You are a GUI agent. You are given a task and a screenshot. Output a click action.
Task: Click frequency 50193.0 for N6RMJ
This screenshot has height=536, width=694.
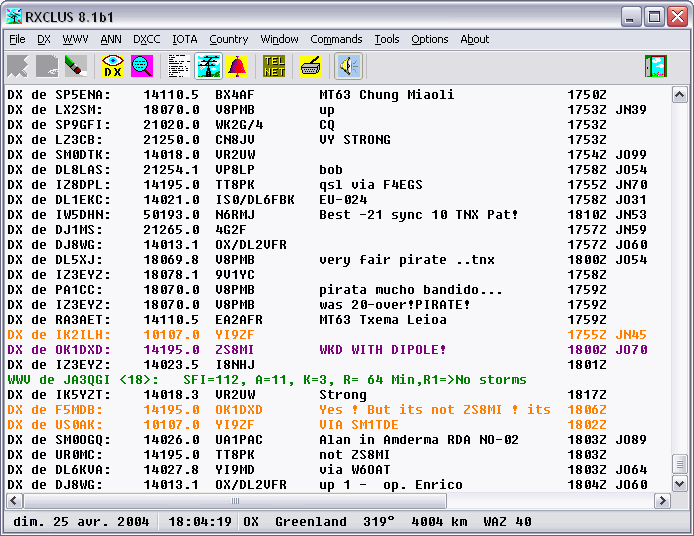pos(171,215)
